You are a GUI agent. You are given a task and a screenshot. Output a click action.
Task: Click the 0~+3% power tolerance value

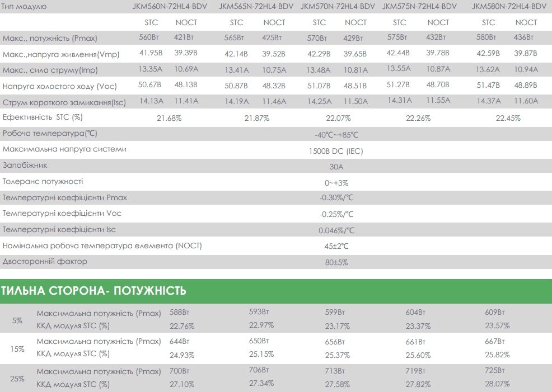coord(336,183)
